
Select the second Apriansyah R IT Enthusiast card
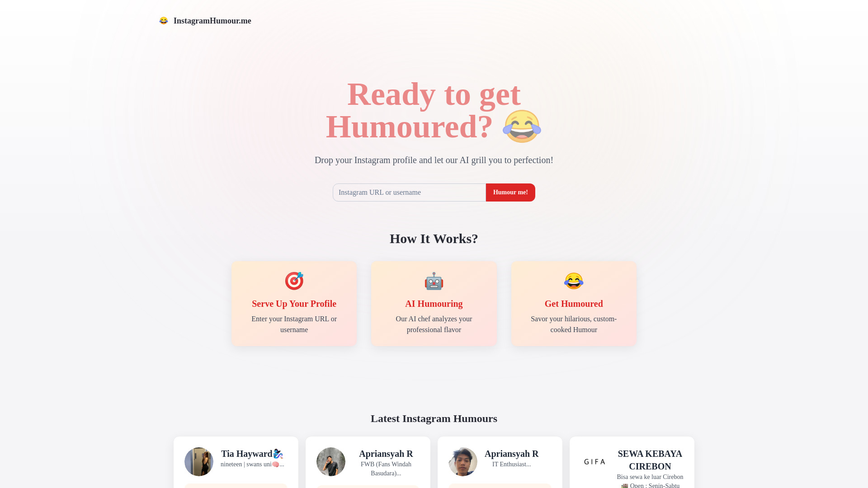pyautogui.click(x=500, y=462)
